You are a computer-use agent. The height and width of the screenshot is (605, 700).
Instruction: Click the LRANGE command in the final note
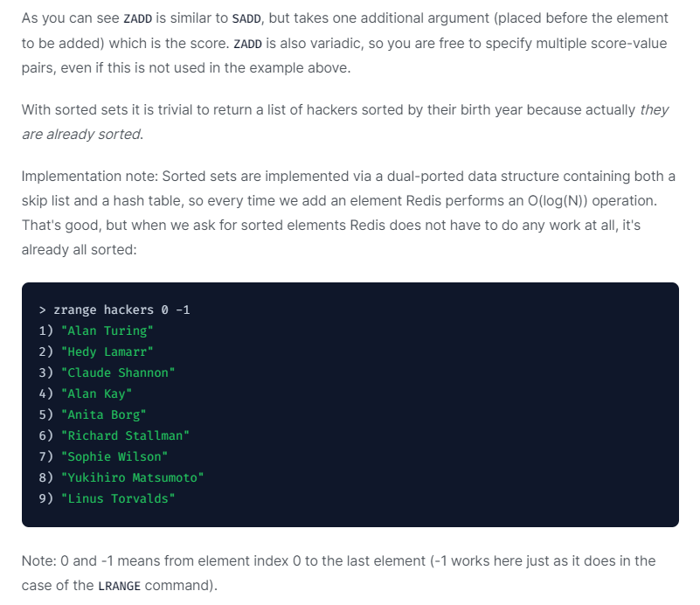[x=119, y=586]
